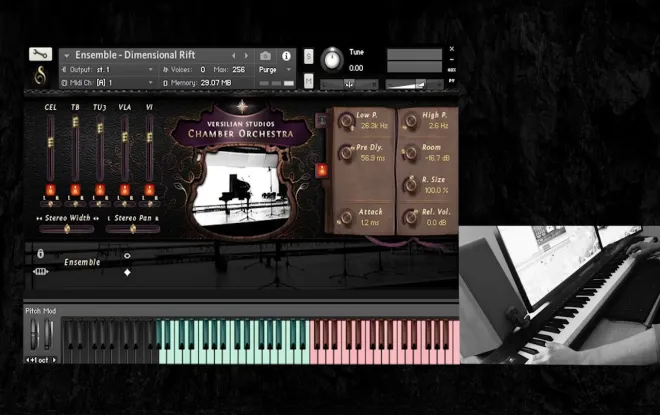Viewport: 660px width, 415px height.
Task: Adjust the VI channel pan slider
Action: [x=149, y=204]
